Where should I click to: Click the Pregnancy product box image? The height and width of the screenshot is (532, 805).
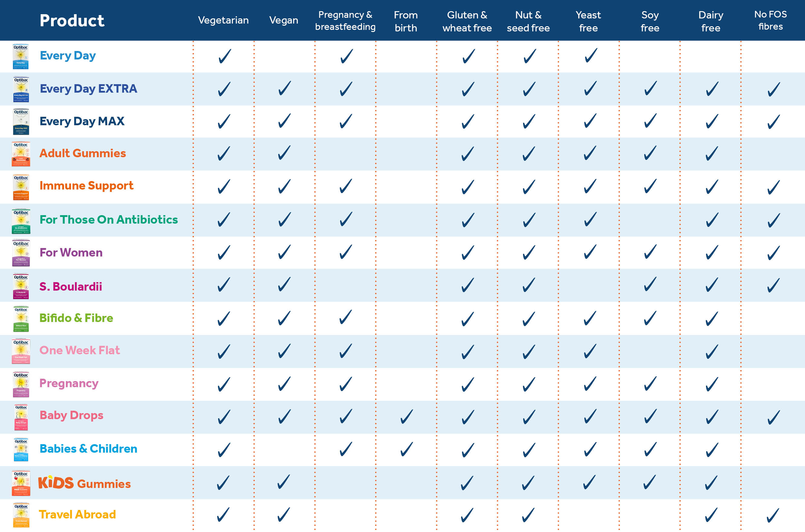click(x=21, y=384)
